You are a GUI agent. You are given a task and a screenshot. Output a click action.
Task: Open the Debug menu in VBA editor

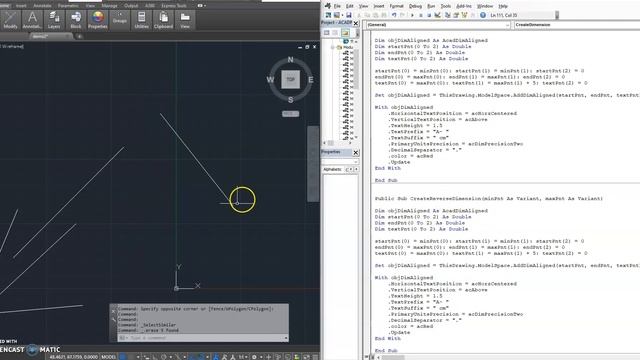coord(415,6)
